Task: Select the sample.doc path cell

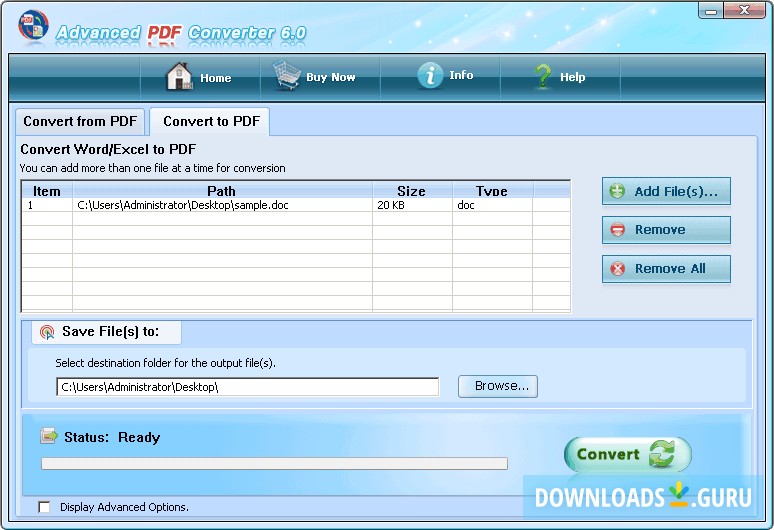Action: tap(222, 205)
